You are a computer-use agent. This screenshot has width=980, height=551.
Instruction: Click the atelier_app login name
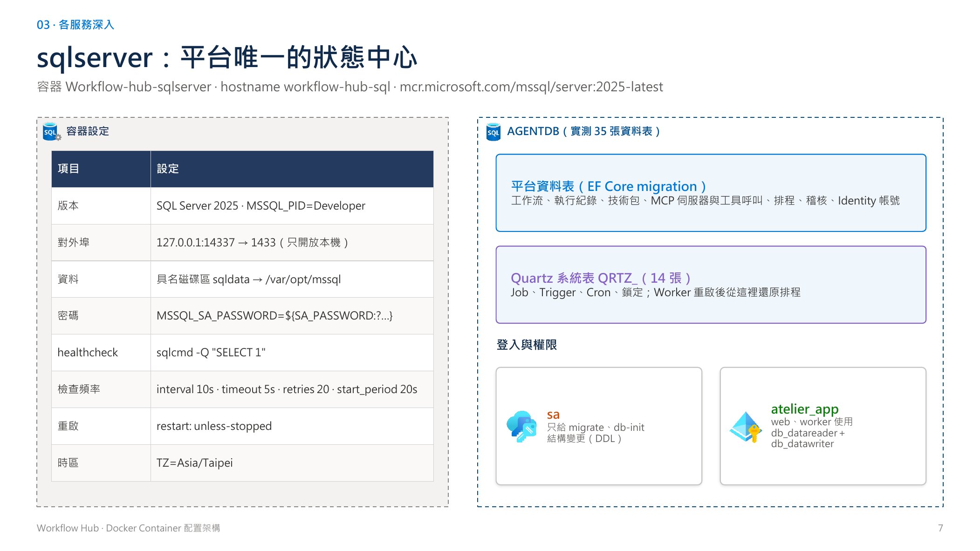pyautogui.click(x=805, y=409)
